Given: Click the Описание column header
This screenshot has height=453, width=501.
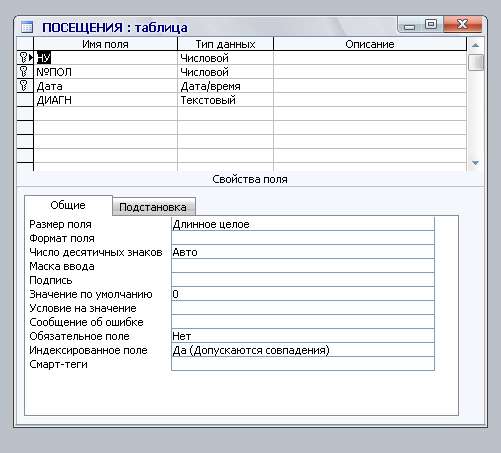Looking at the screenshot, I should pos(370,44).
